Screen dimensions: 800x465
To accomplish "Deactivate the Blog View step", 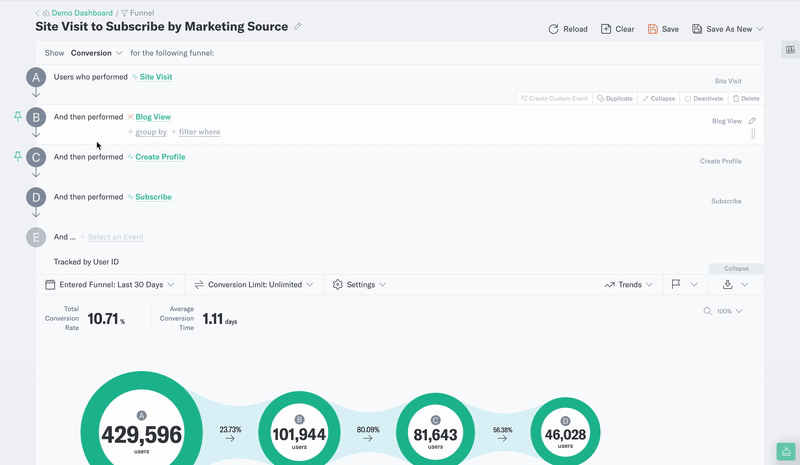I will [704, 99].
